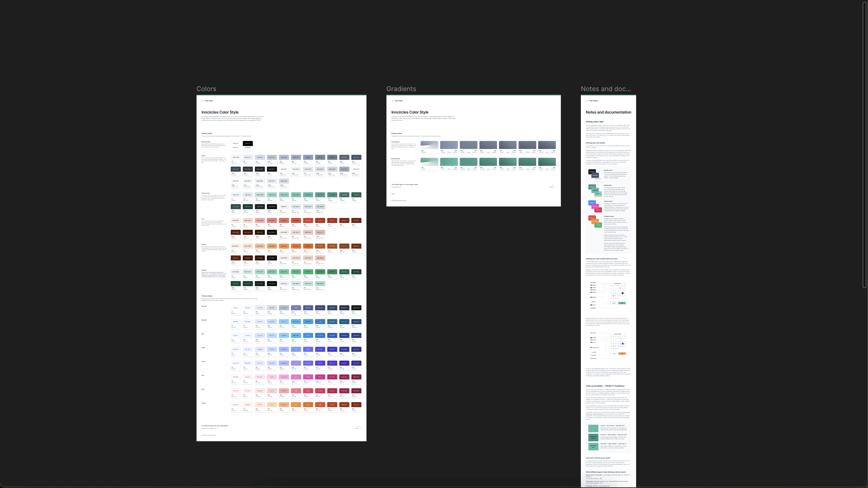Click the Color Style logo icon in Gradients frame
Screen dimensions: 868x488
[x=393, y=101]
